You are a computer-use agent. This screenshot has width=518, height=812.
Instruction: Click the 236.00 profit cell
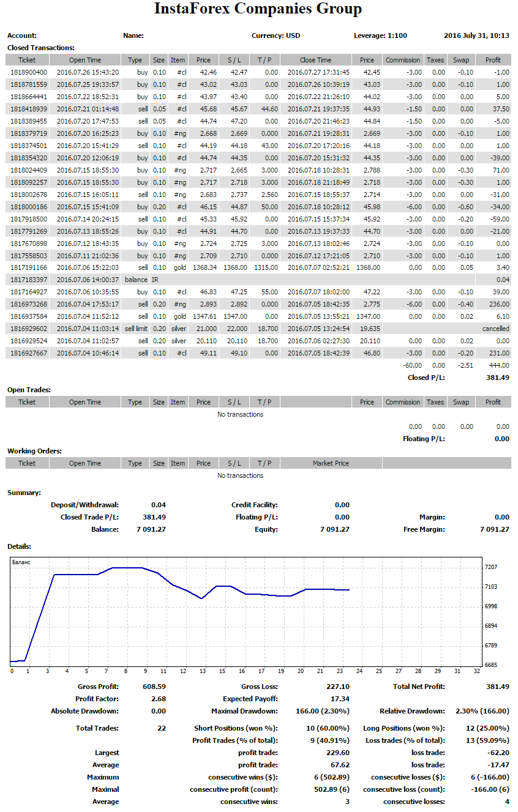tap(498, 304)
